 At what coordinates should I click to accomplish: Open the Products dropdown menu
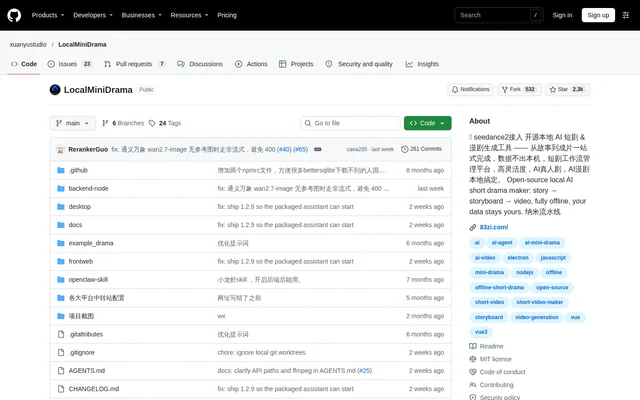click(x=48, y=15)
